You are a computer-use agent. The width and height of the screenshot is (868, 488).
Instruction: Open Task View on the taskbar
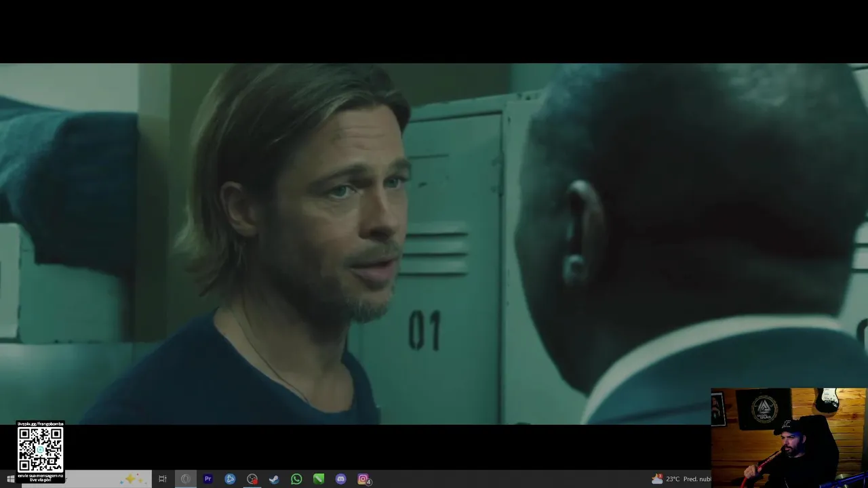(163, 479)
